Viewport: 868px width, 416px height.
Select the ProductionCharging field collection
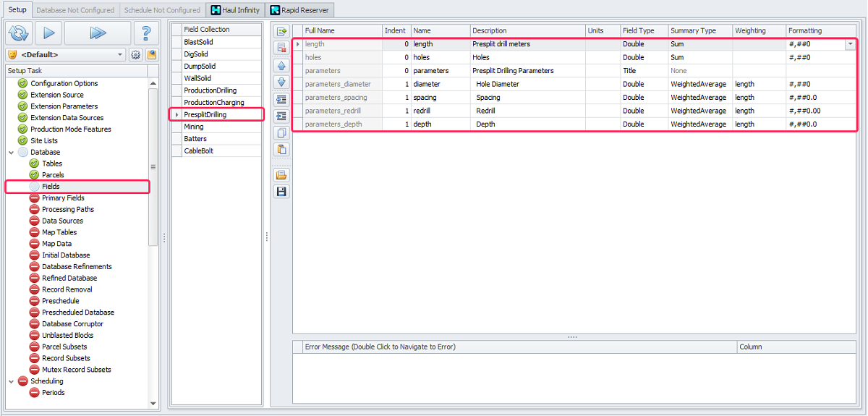coord(221,103)
